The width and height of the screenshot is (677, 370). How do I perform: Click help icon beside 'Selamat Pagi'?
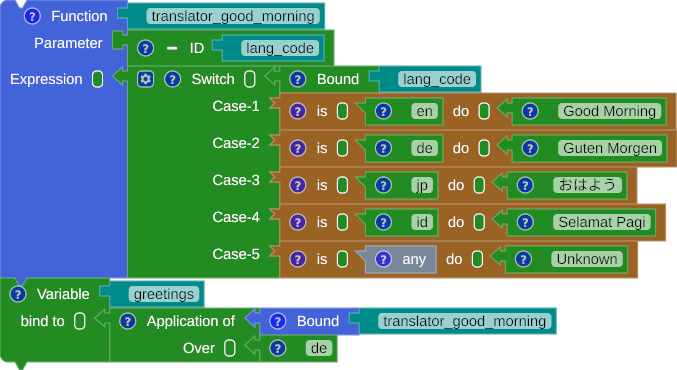(x=525, y=222)
